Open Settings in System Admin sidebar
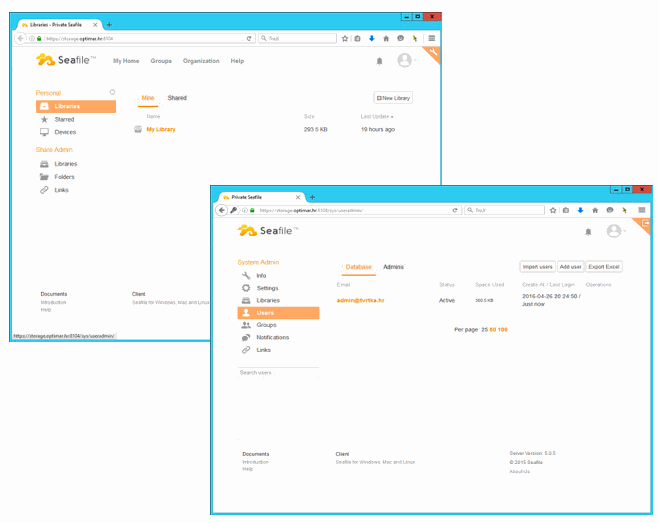659x523 pixels. click(x=267, y=288)
